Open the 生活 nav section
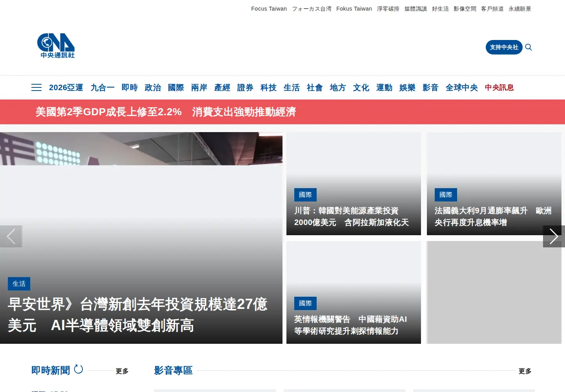 (x=292, y=87)
